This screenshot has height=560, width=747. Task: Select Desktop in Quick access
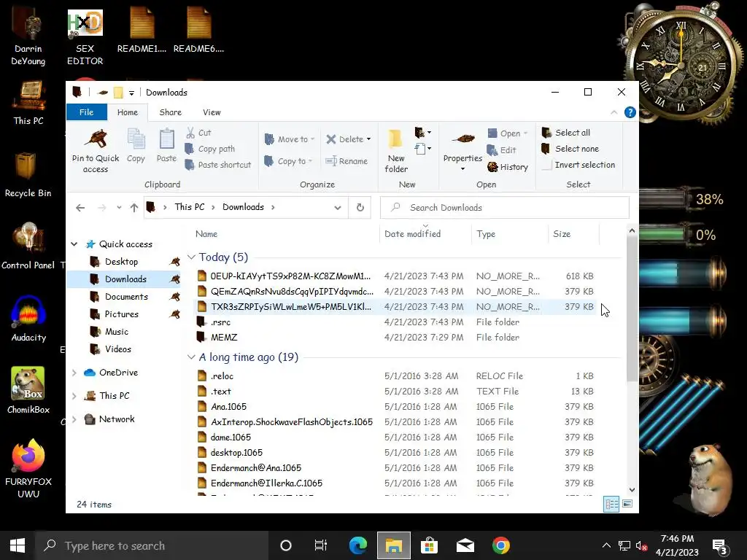(x=121, y=262)
